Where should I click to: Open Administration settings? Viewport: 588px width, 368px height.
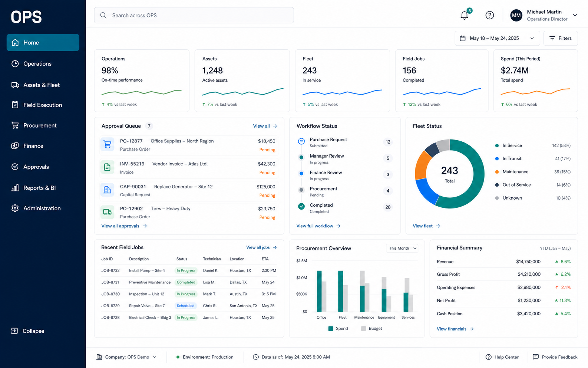tap(43, 208)
